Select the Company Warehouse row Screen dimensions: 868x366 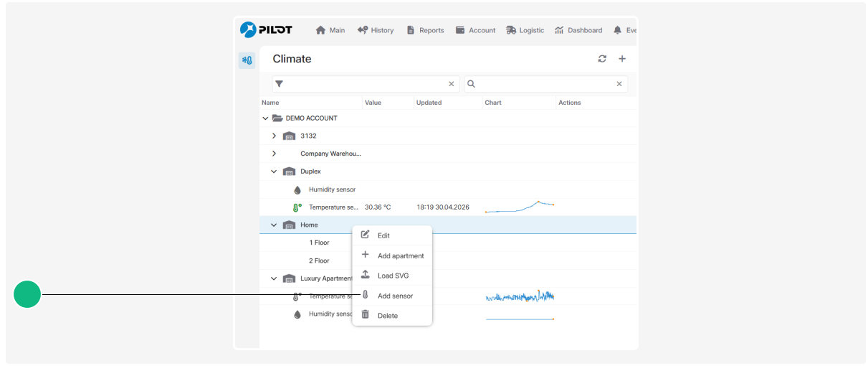click(x=448, y=154)
